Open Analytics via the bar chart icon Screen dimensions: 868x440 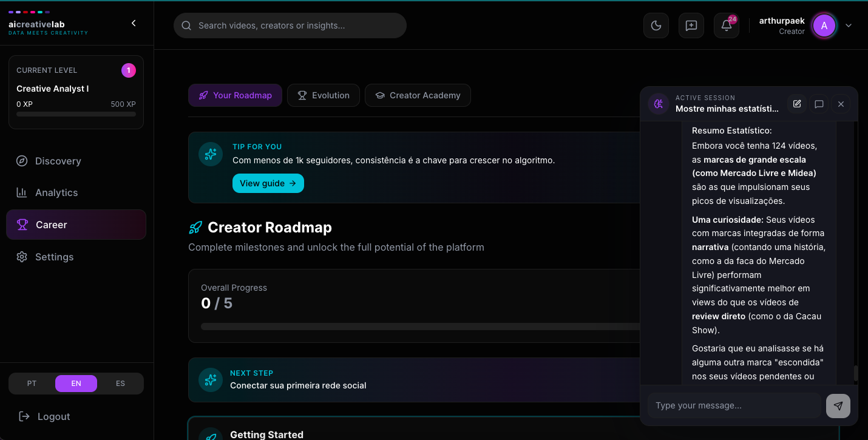tap(21, 192)
